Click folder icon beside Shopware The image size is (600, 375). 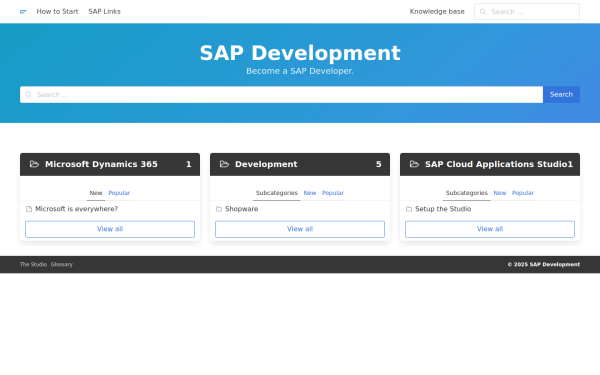219,209
